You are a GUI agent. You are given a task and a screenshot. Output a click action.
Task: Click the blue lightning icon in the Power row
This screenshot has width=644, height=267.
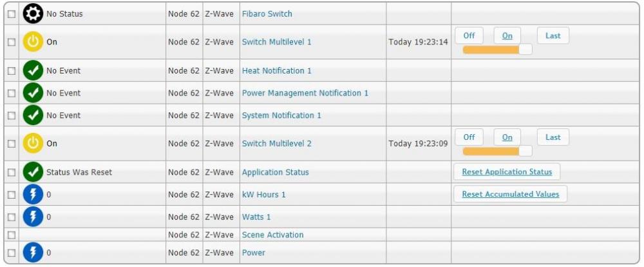pos(33,253)
